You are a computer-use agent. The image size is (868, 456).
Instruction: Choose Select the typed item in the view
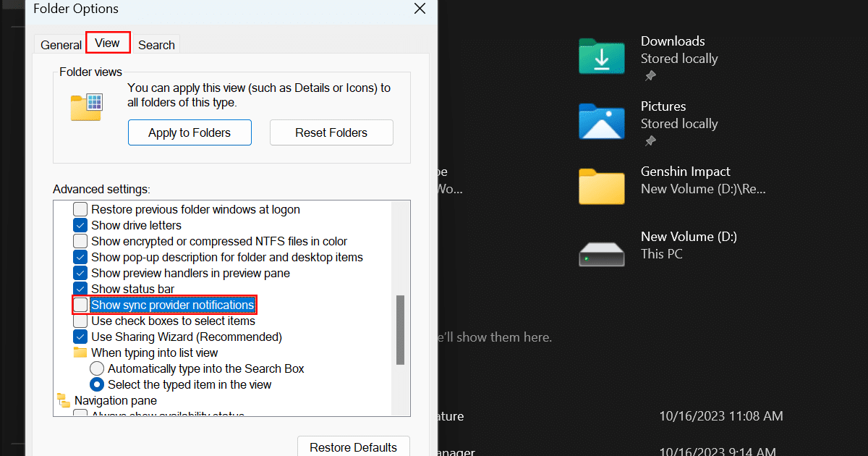[97, 384]
